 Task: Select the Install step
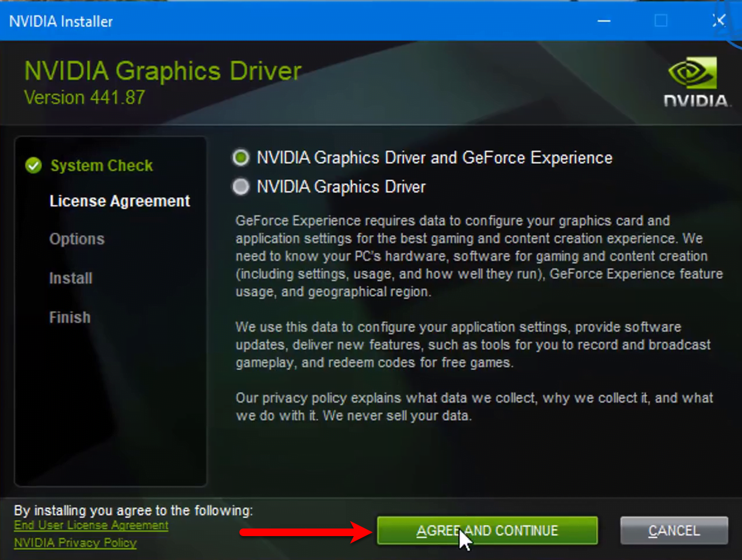(71, 278)
